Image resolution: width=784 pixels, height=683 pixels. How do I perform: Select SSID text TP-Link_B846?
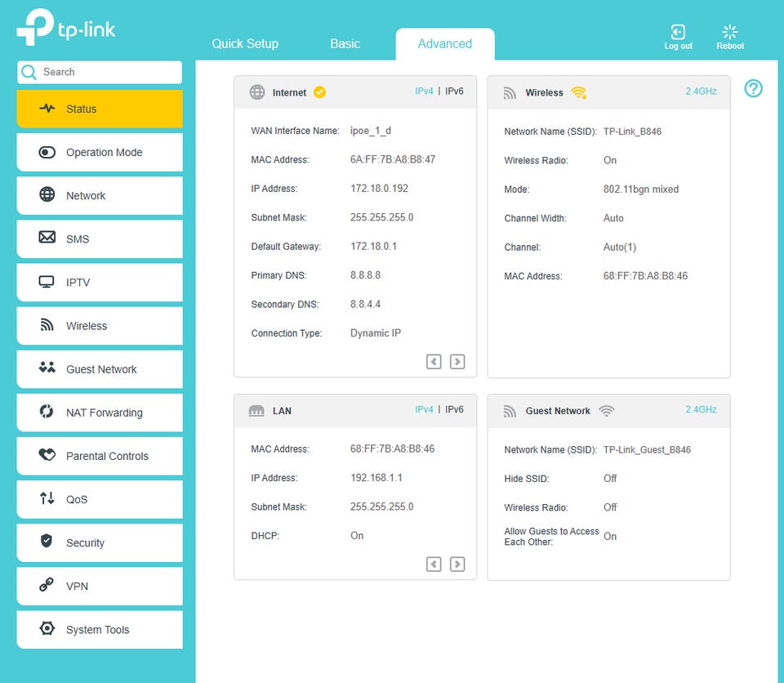point(632,131)
